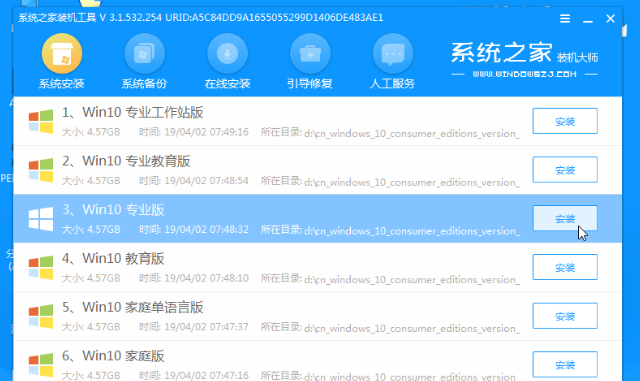Viewport: 640px width, 381px height.
Task: Click Windows logo of Win10 家庭版
Action: point(41,365)
